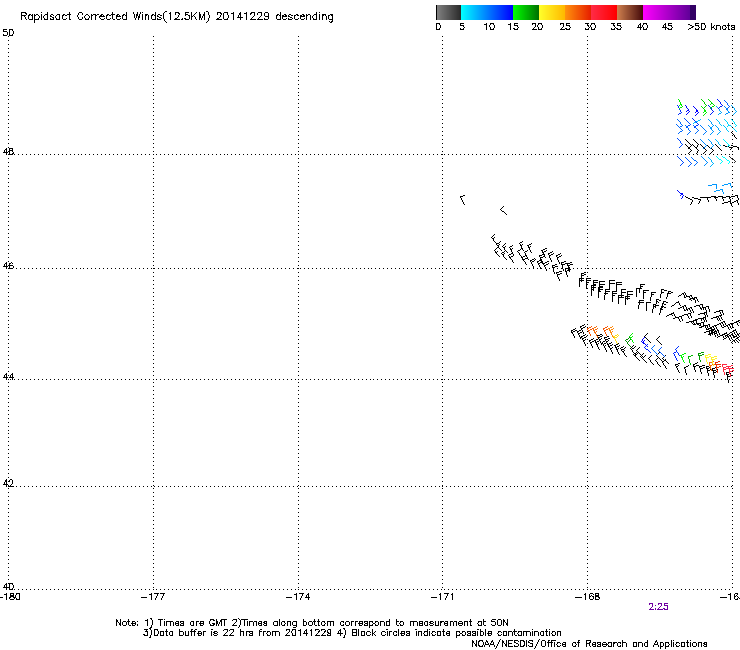Click the longitude label -171
Image resolution: width=740 pixels, height=650 pixels.
click(442, 597)
